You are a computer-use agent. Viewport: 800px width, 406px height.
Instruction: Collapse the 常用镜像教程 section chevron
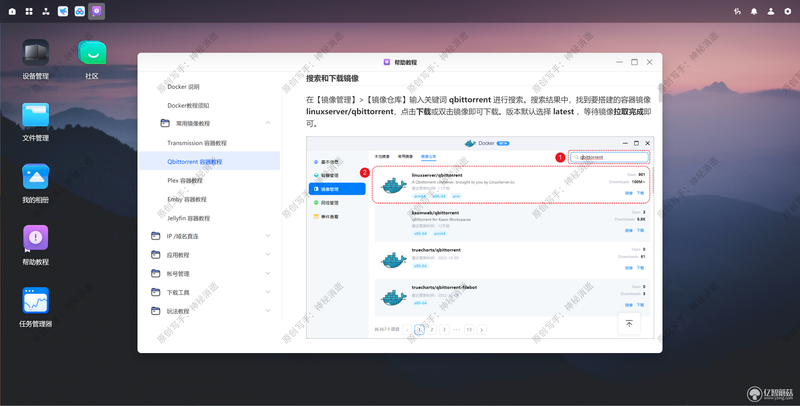[268, 123]
